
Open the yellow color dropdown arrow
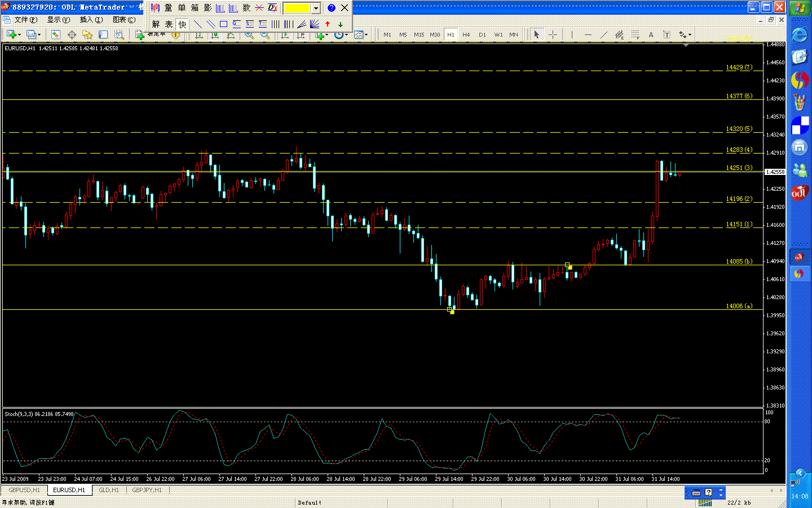[316, 8]
